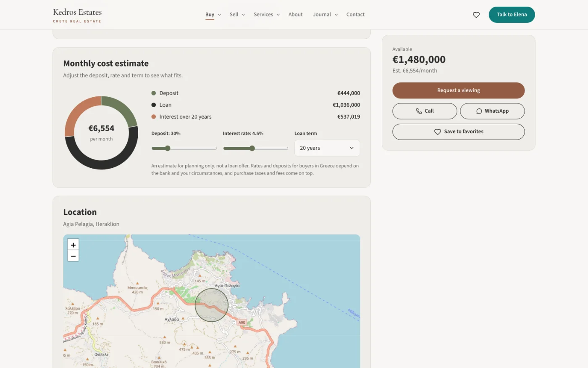Click the Call button
588x368 pixels.
point(425,111)
